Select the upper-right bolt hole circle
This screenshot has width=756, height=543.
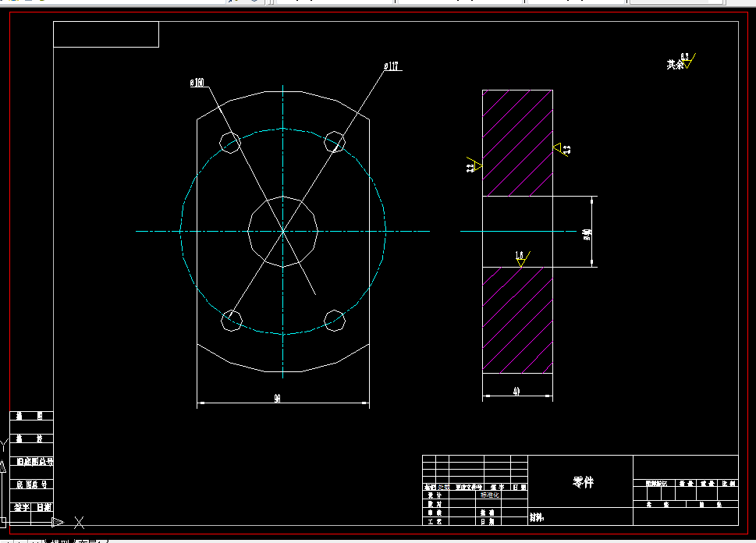click(335, 142)
